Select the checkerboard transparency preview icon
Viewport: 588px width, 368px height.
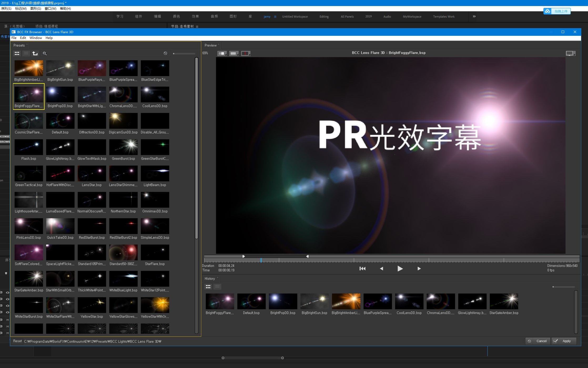[234, 53]
